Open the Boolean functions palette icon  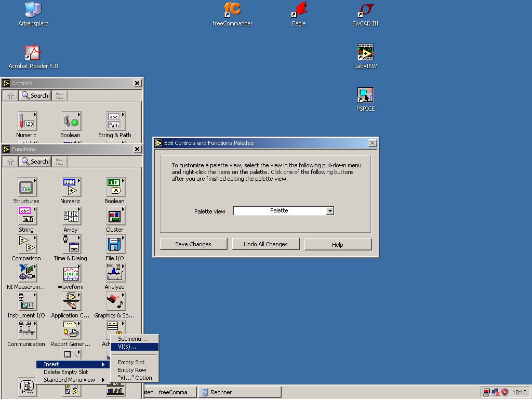coord(115,187)
